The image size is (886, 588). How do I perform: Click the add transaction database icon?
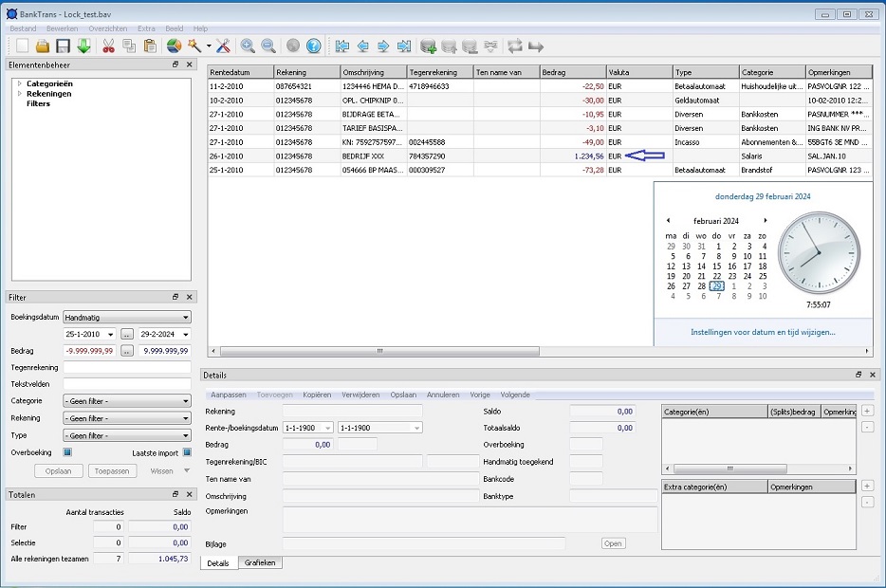[x=428, y=46]
